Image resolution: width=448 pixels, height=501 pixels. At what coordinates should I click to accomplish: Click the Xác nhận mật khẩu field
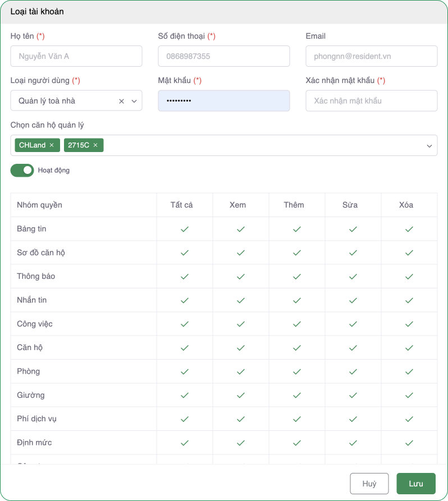click(371, 101)
